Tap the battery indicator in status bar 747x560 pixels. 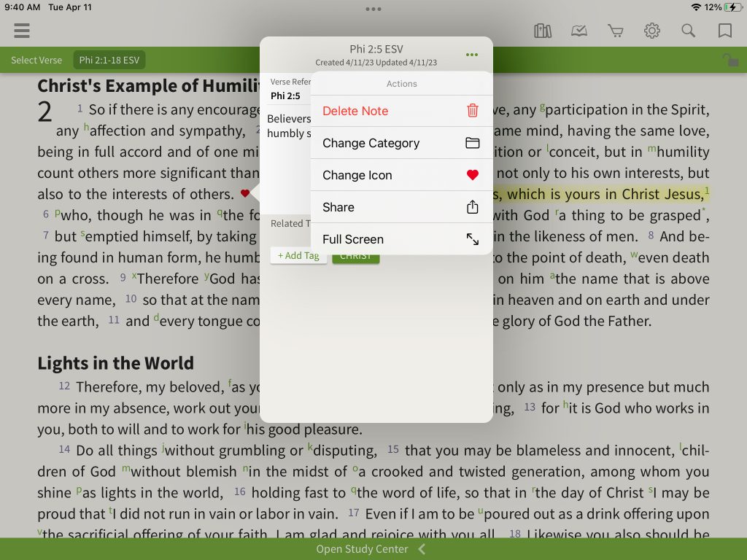(x=732, y=7)
